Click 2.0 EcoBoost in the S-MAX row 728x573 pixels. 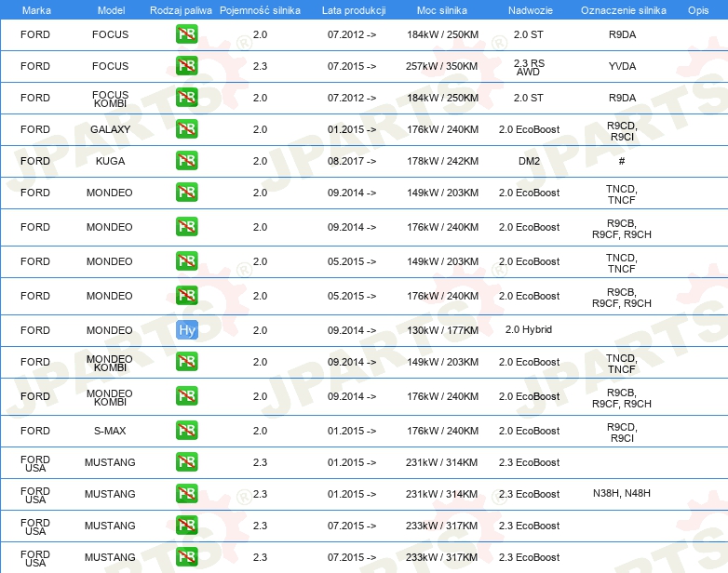(x=530, y=431)
